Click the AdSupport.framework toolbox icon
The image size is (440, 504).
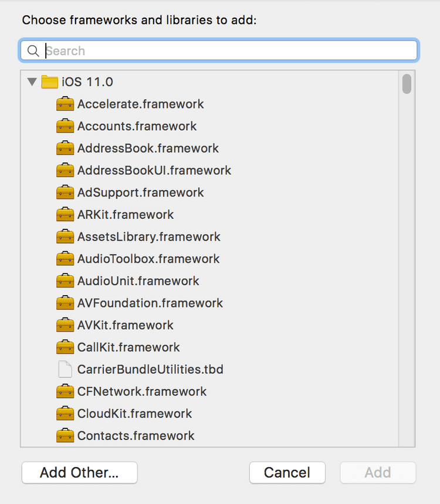point(65,192)
